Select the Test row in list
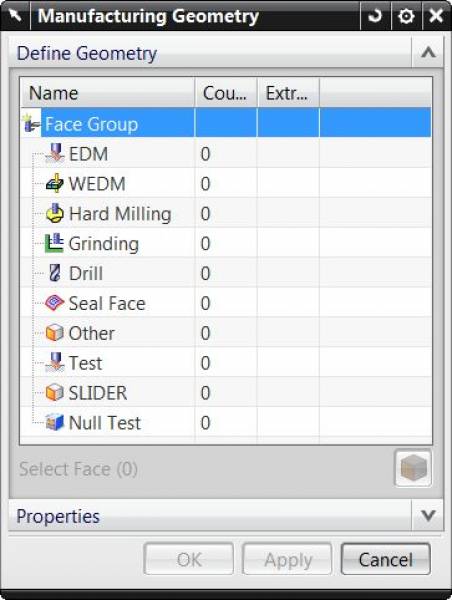Screen dimensions: 452x600 tap(226, 363)
